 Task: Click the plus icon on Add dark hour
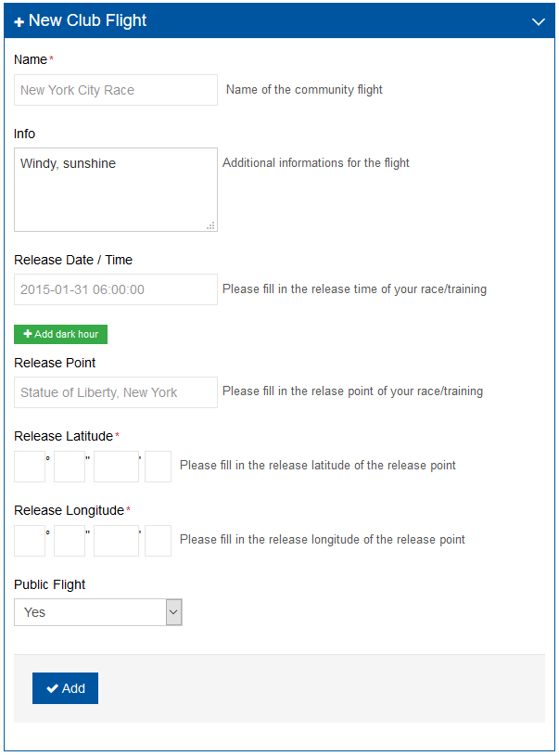pos(28,334)
